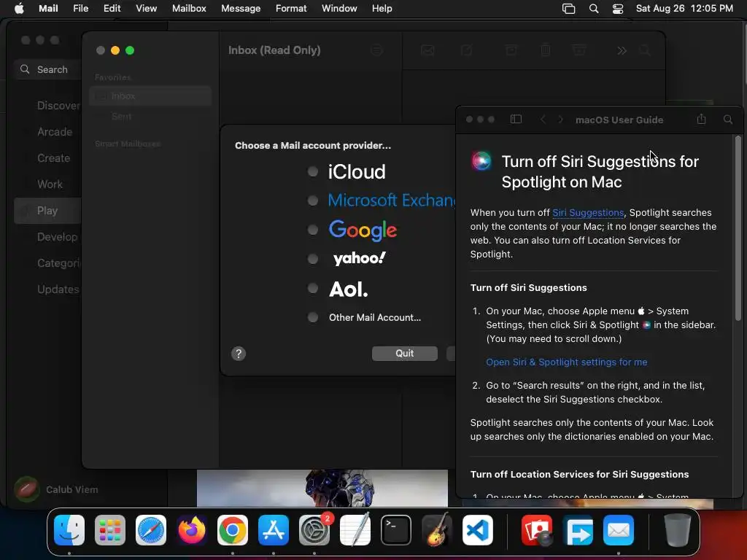Viewport: 747px width, 560px height.
Task: Select Sent in the Mail sidebar
Action: coord(150,116)
